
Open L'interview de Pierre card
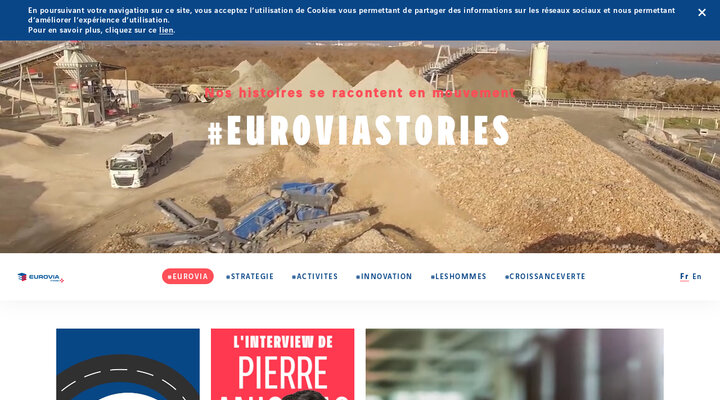click(282, 364)
